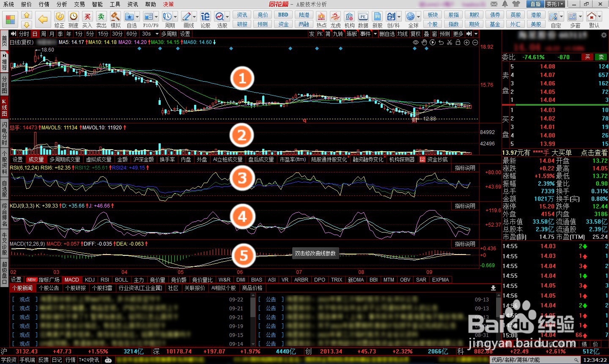This screenshot has width=609, height=364.
Task: Click the 默认 home layout icon
Action: pyautogui.click(x=591, y=16)
